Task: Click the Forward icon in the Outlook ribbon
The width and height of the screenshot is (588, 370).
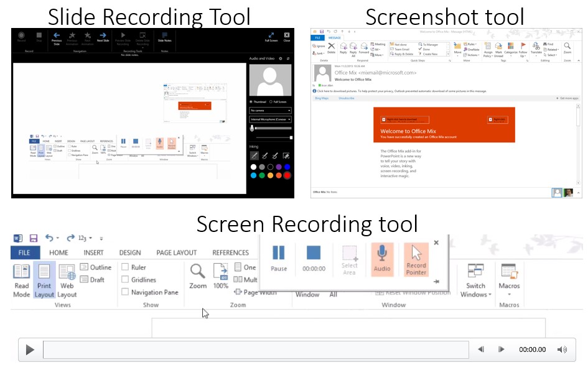Action: (363, 49)
